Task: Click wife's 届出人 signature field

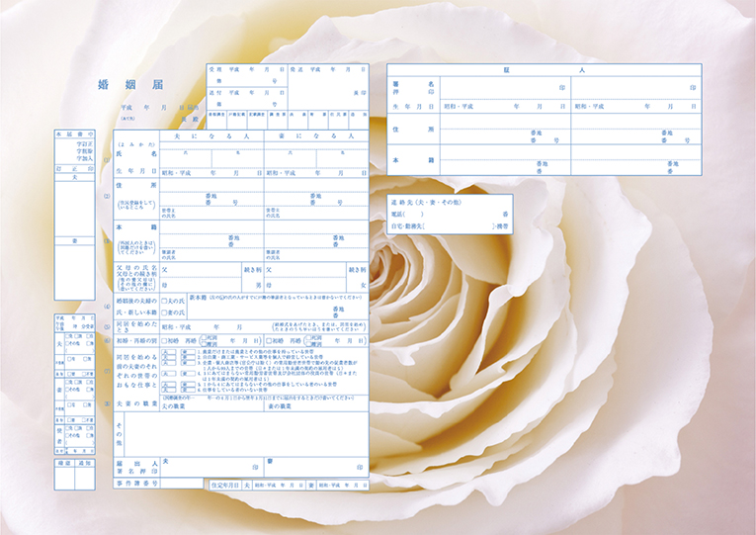Action: (x=316, y=467)
